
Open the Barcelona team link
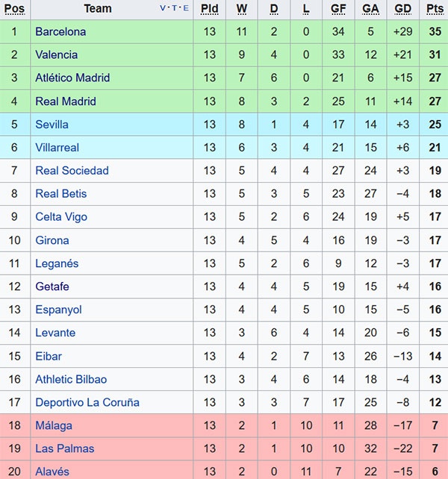coord(60,32)
